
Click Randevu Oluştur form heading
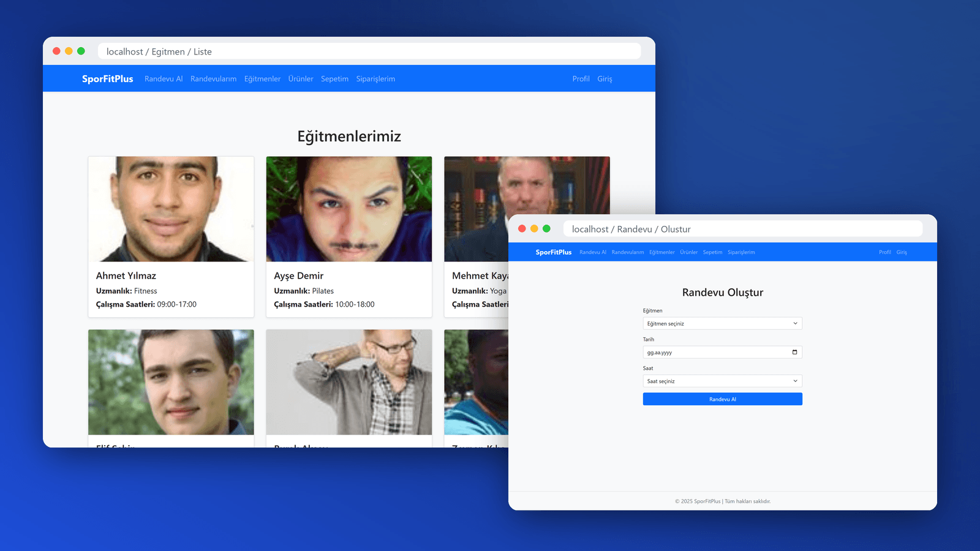tap(723, 293)
